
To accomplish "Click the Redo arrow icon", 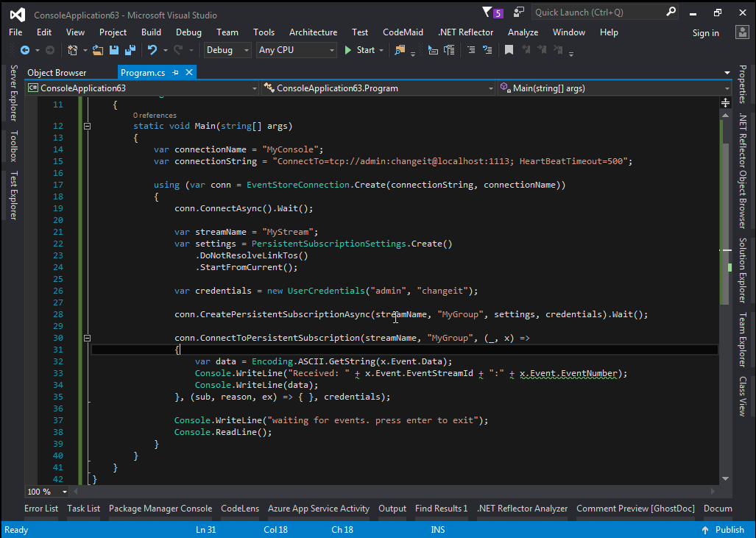I will pyautogui.click(x=178, y=49).
